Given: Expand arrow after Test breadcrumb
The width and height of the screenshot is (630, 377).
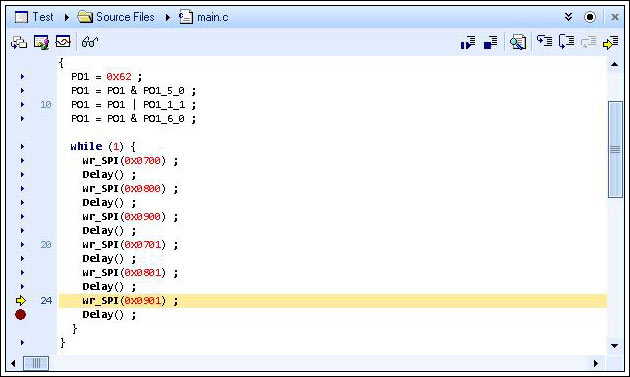Looking at the screenshot, I should click(x=67, y=17).
